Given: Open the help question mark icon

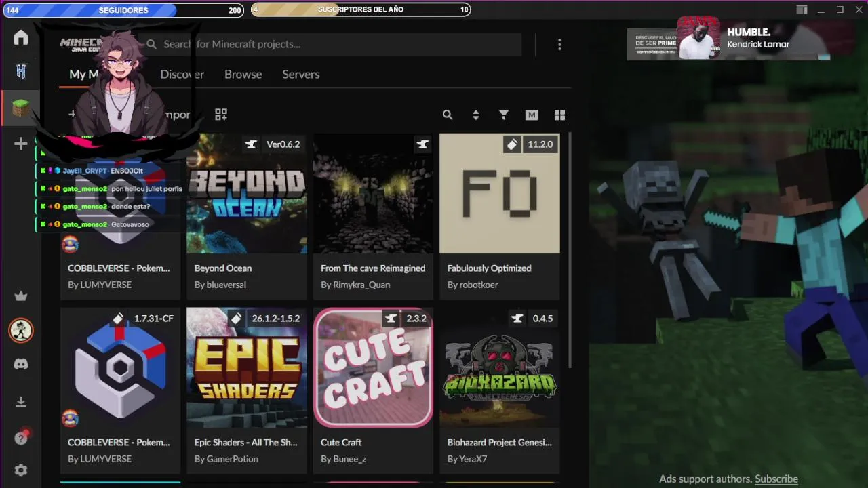Looking at the screenshot, I should (21, 438).
